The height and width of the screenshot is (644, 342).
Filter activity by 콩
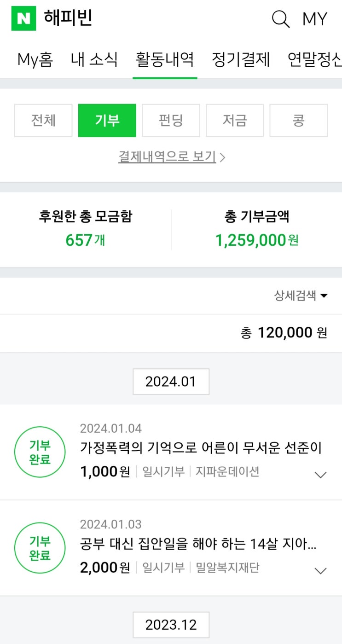point(298,121)
